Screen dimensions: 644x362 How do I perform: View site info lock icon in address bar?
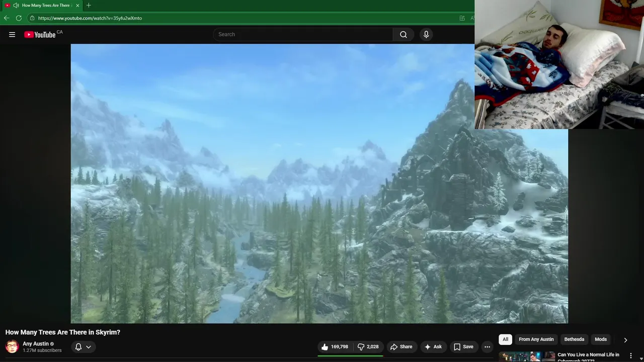(32, 18)
